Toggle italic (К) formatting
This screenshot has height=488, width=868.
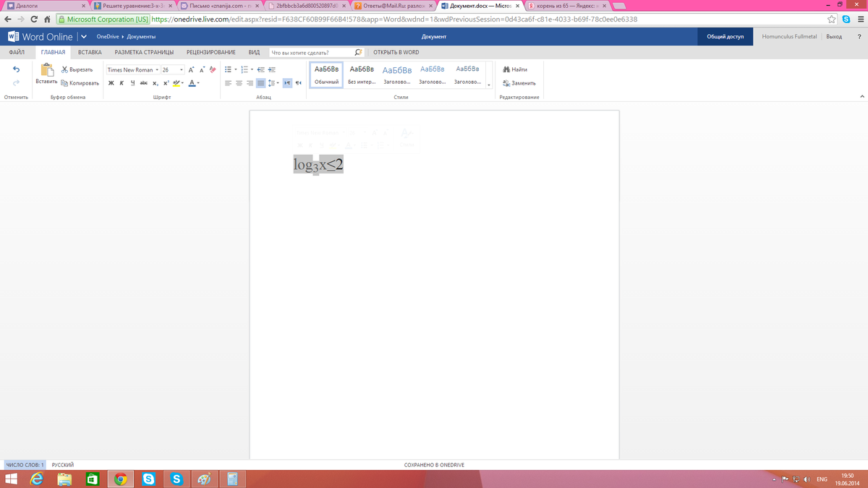tap(122, 83)
